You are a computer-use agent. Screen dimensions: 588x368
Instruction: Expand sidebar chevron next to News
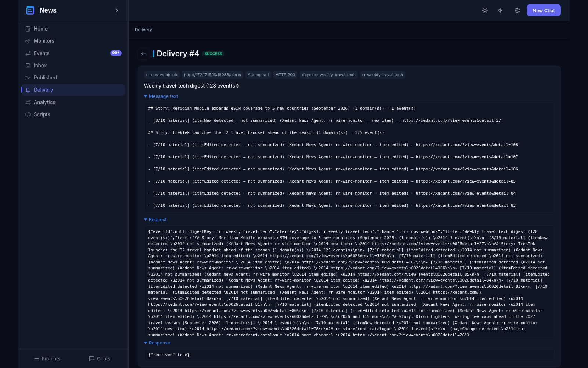(x=117, y=10)
